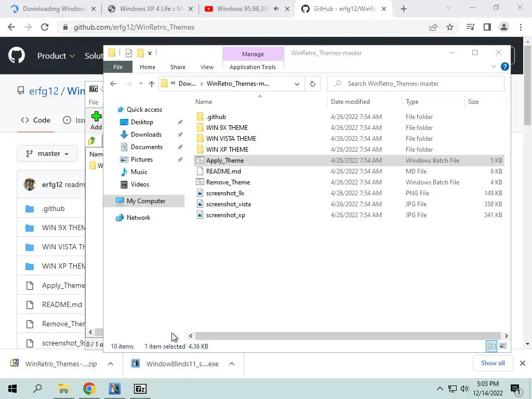This screenshot has width=532, height=399.
Task: Open recent locations dropdown arrow
Action: (141, 84)
